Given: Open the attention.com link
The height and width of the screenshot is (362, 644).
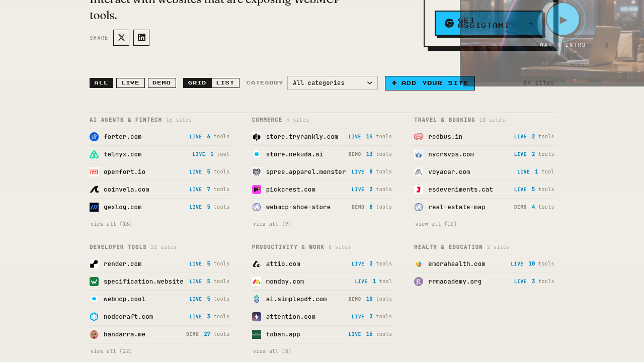Looking at the screenshot, I should (291, 317).
